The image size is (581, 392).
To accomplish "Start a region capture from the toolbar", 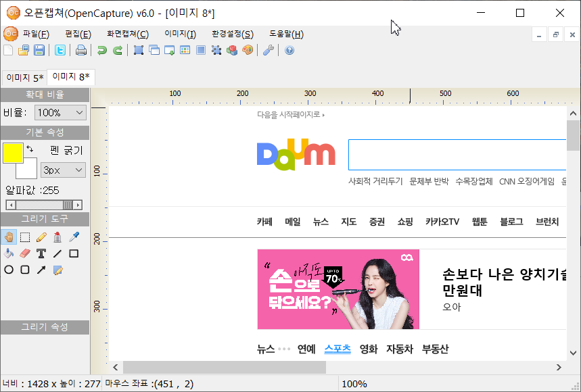I will 139,50.
